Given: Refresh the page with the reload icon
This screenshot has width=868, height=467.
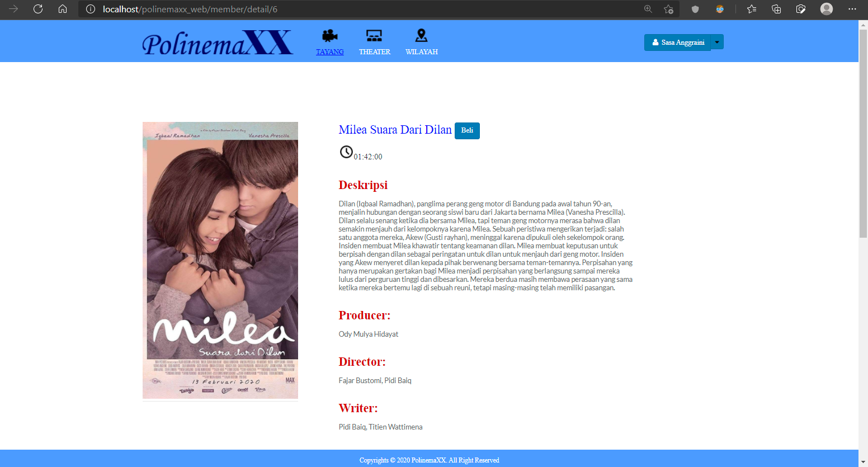Looking at the screenshot, I should 38,9.
